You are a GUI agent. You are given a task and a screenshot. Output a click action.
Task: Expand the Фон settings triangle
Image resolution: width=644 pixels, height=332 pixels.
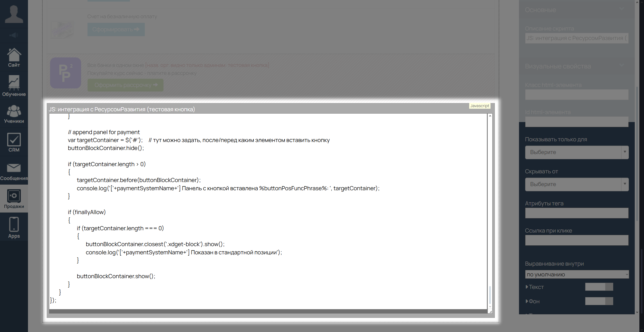click(x=527, y=301)
